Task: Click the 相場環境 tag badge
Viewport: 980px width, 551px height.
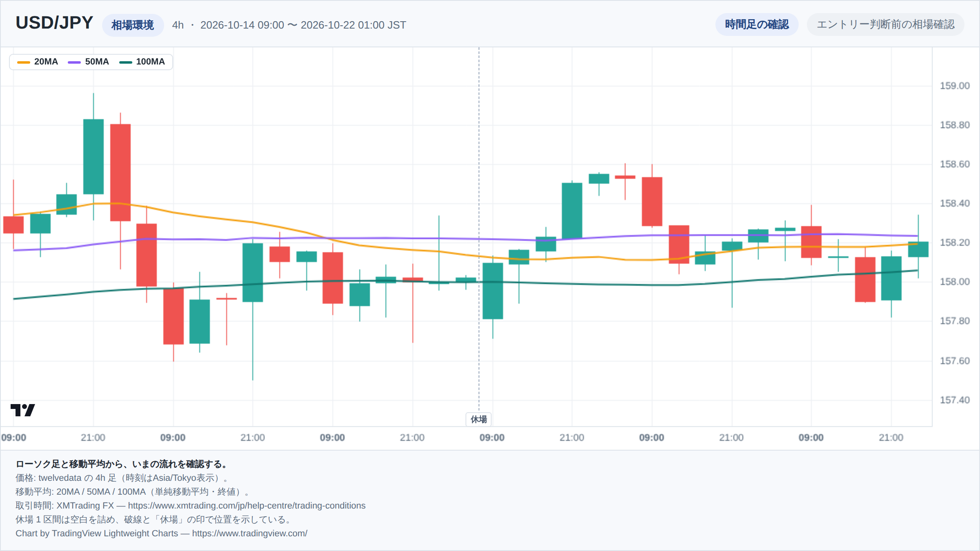Action: coord(133,25)
